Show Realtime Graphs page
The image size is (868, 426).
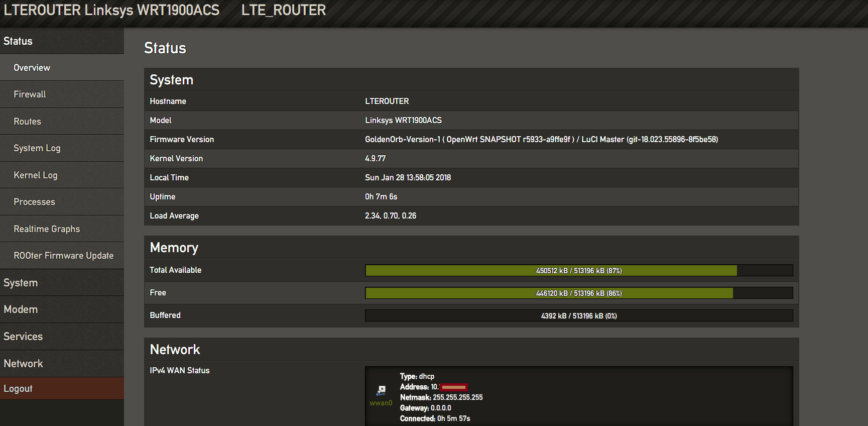pos(47,229)
